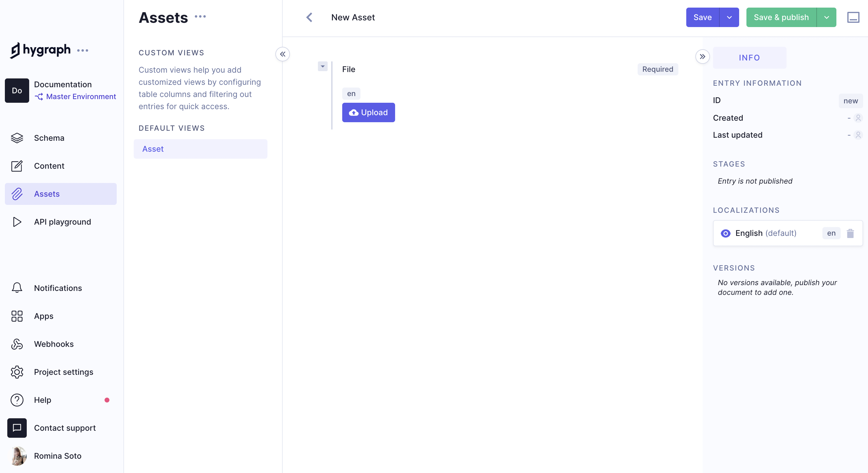Open Save & publish dropdown arrow
Viewport: 868px width, 473px height.
(827, 17)
